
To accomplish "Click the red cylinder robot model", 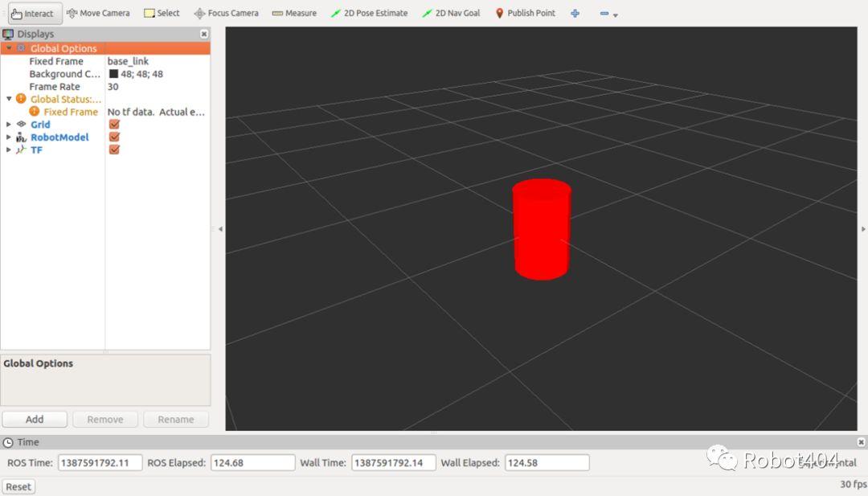I will [542, 229].
